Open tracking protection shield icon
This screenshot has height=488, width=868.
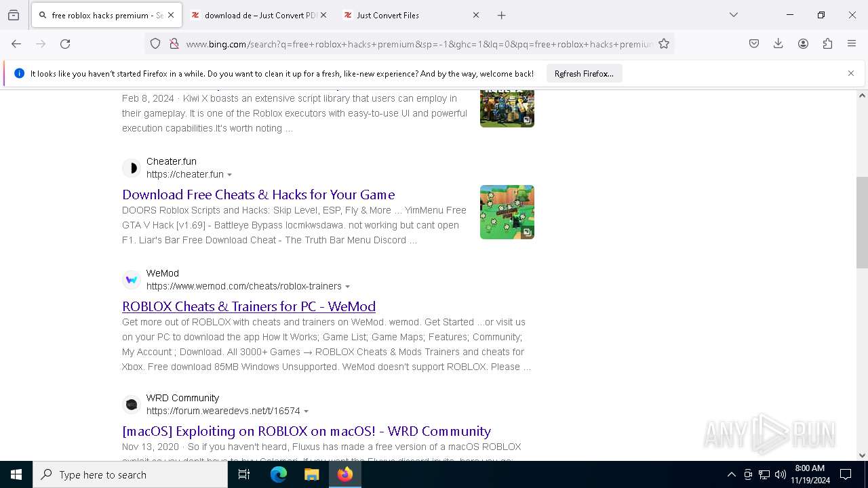tap(155, 44)
